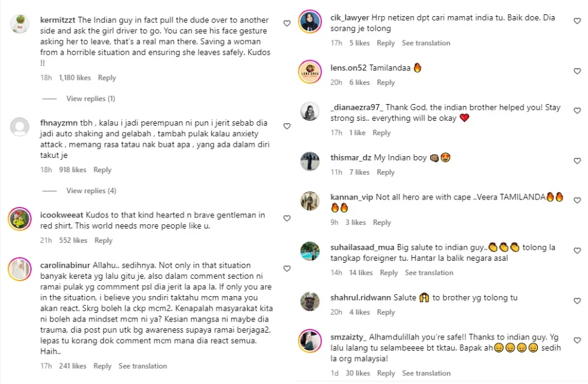Reply to icookweeat's comment

103,240
